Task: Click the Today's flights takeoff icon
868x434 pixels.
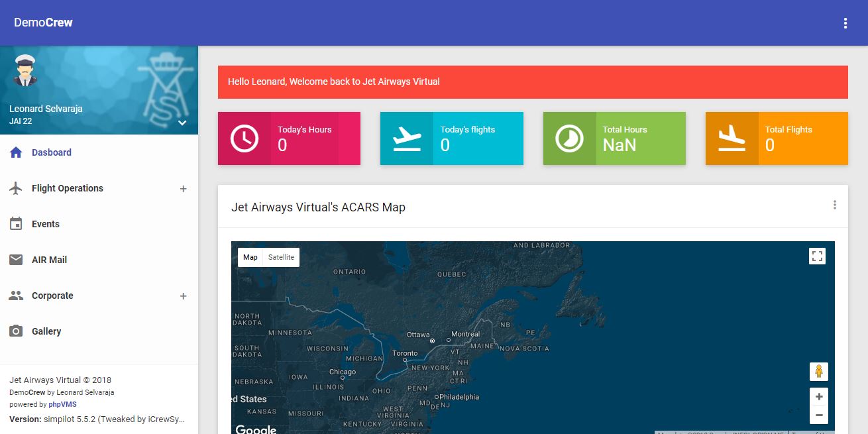Action: [407, 138]
